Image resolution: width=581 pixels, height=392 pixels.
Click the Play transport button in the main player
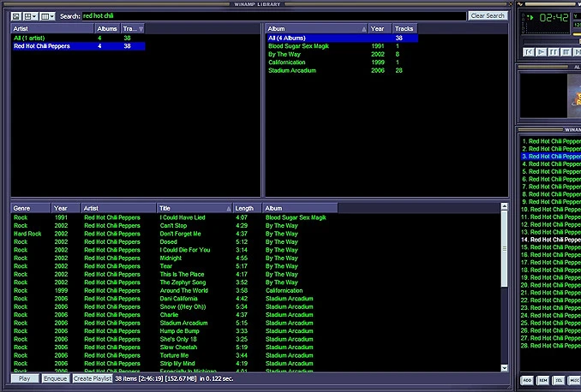[542, 52]
